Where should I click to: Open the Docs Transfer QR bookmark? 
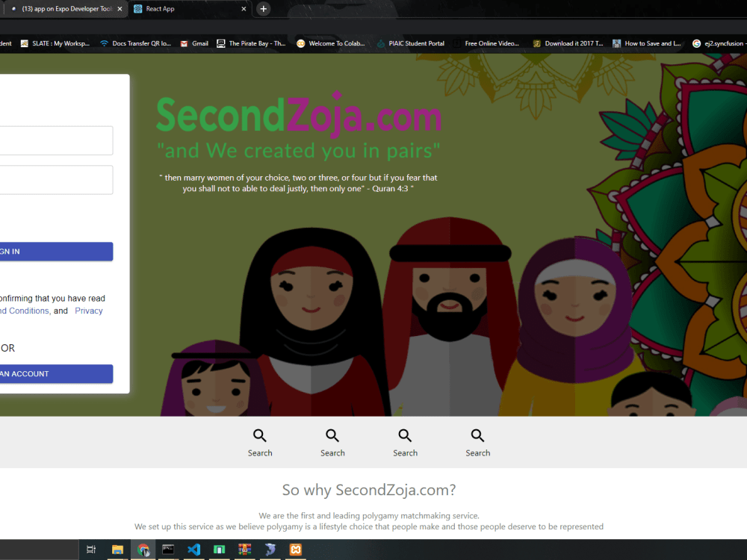point(135,43)
